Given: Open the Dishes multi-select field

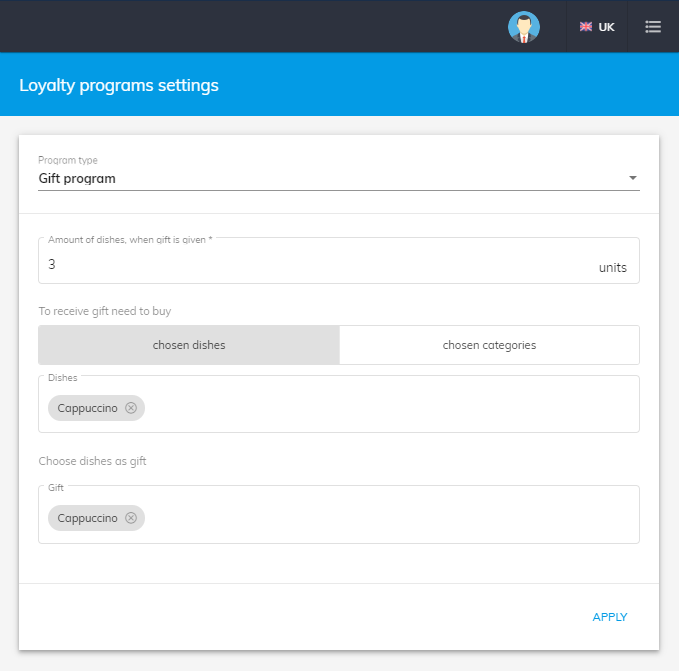Looking at the screenshot, I should pyautogui.click(x=390, y=408).
